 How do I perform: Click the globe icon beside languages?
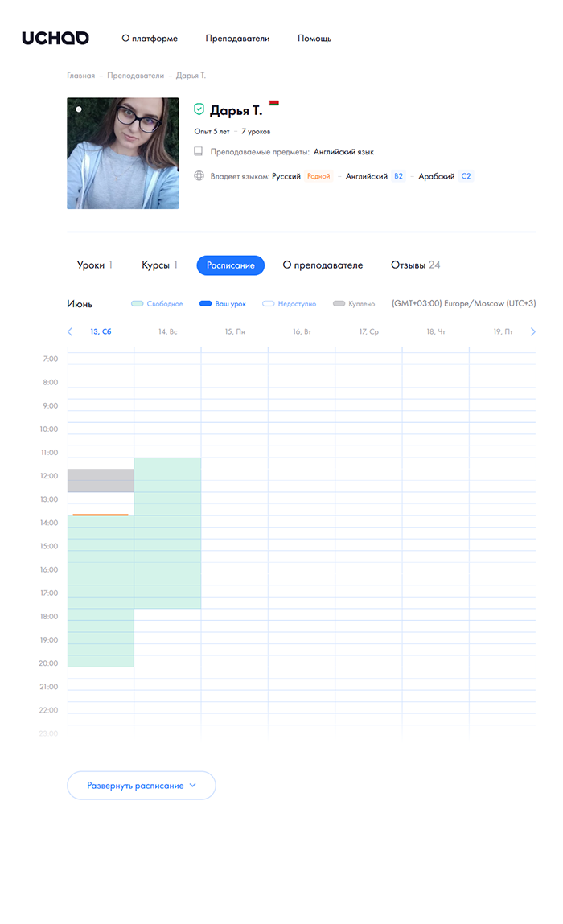[199, 176]
